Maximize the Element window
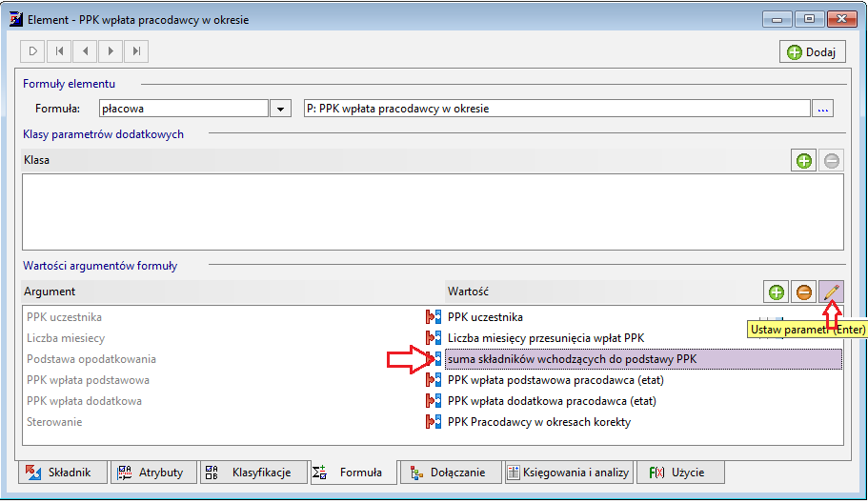 tap(809, 19)
